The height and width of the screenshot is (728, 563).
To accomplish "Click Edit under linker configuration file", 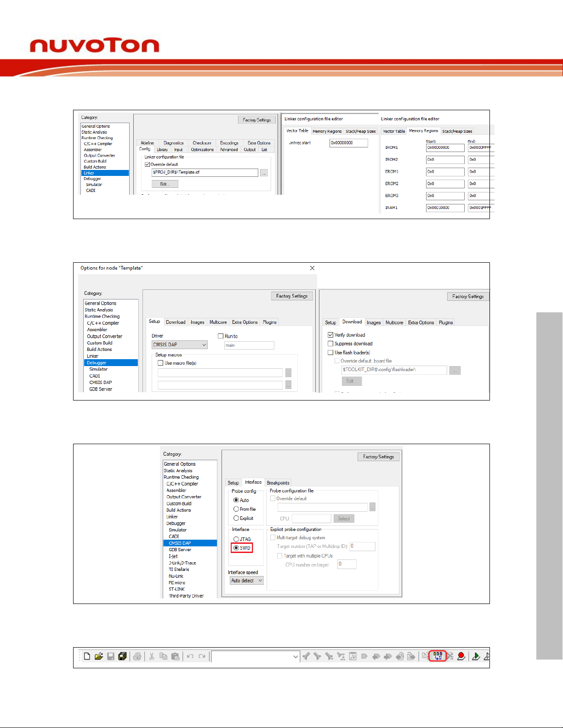I will [x=165, y=184].
